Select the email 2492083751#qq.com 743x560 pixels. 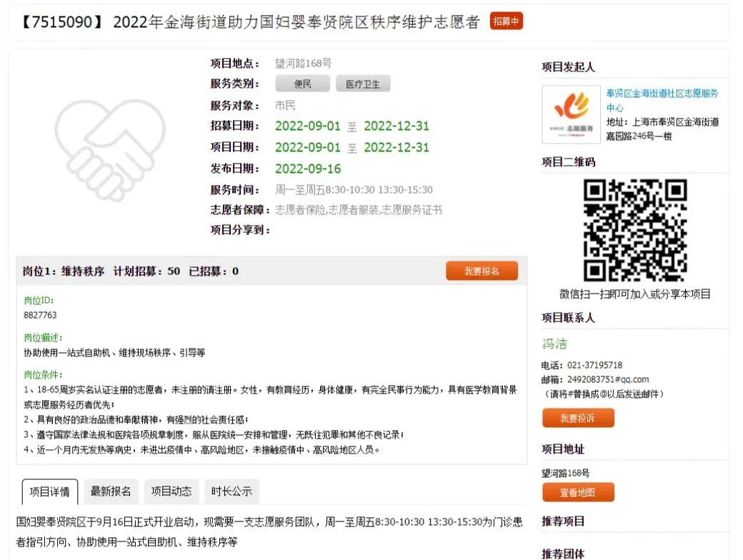pos(608,379)
